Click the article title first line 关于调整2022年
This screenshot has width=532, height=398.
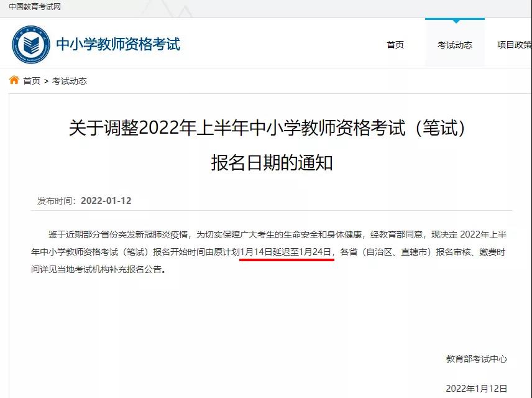pos(267,128)
